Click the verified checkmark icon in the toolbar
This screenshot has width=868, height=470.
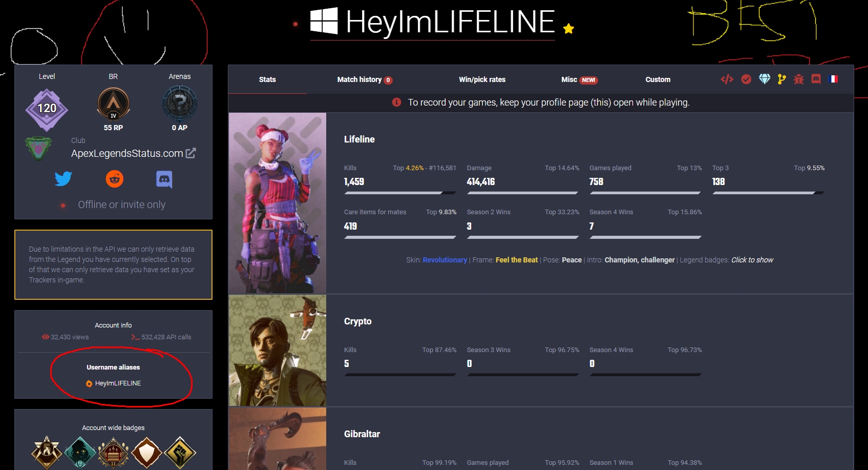(746, 79)
